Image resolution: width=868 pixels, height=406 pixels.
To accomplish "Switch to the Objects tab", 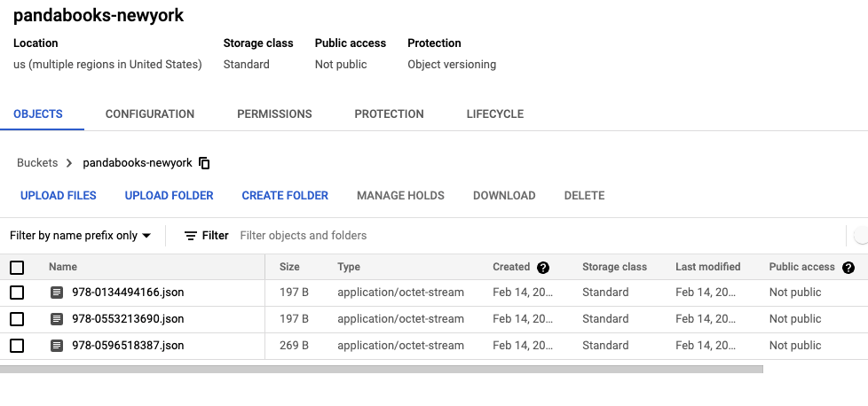I will (x=38, y=114).
